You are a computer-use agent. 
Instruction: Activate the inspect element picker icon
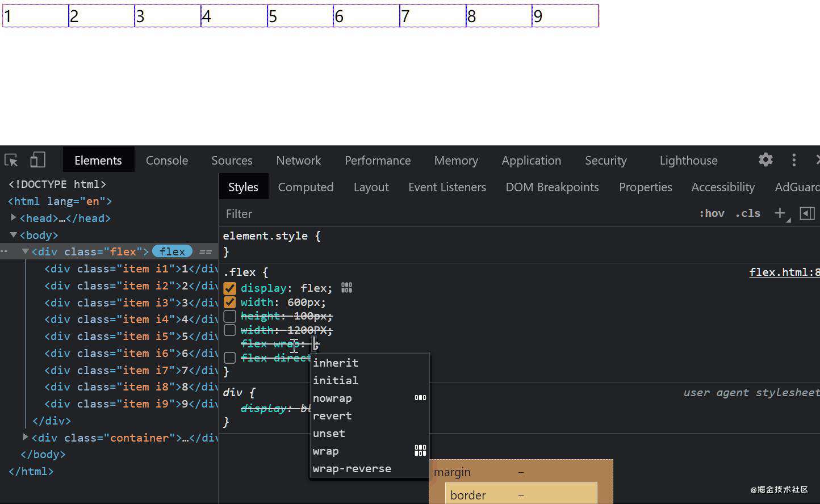tap(11, 160)
